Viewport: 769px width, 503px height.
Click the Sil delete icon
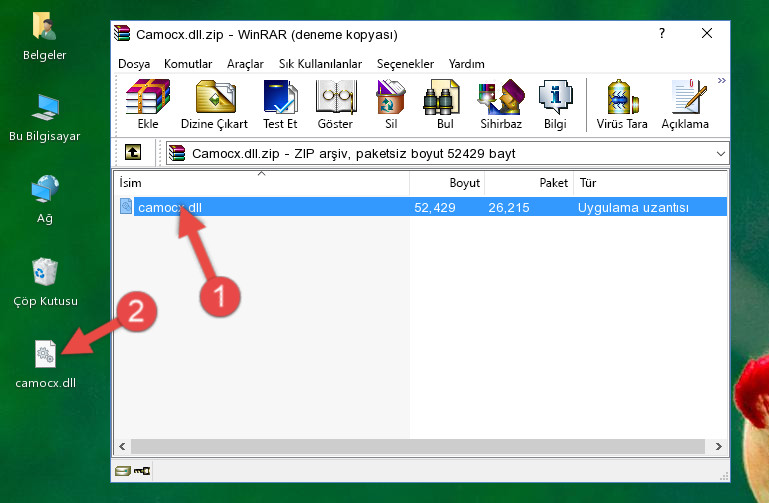pos(391,104)
